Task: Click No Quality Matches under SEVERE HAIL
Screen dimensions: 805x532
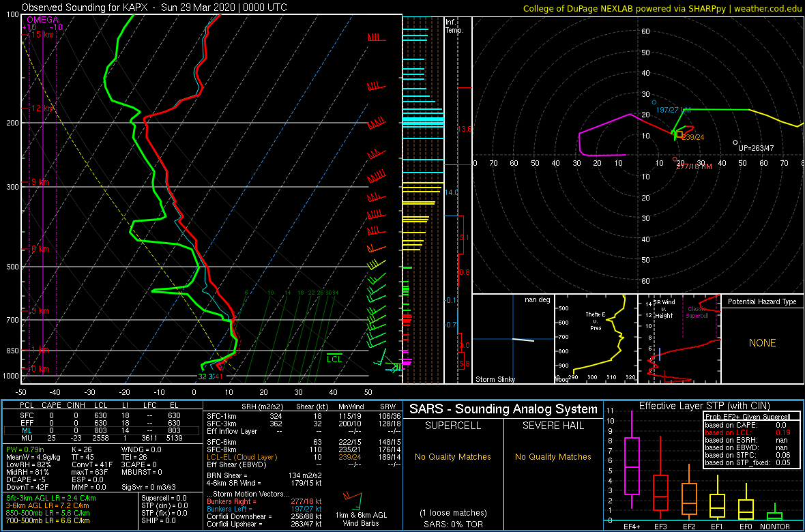Action: click(x=553, y=456)
